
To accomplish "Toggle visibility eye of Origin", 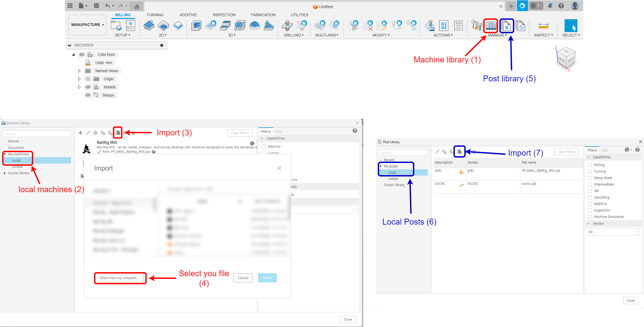I will 88,79.
